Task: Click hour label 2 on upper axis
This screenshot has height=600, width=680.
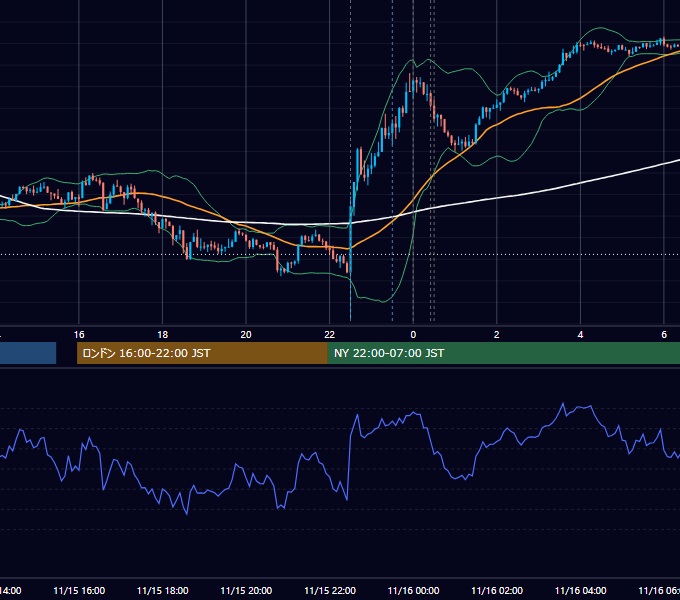Action: pyautogui.click(x=497, y=335)
